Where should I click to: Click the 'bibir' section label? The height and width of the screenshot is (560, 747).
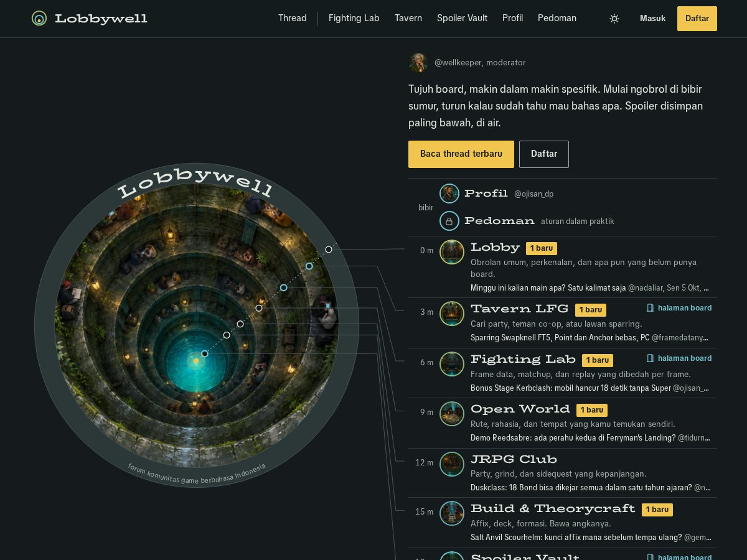point(426,207)
